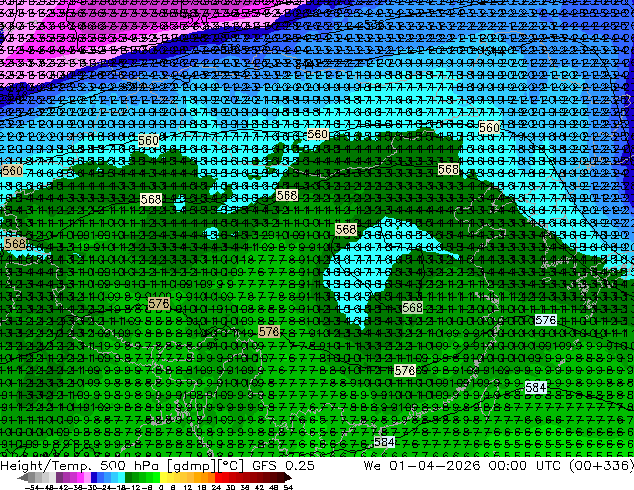Click the '560' contour label at the far left edge

click(x=12, y=171)
